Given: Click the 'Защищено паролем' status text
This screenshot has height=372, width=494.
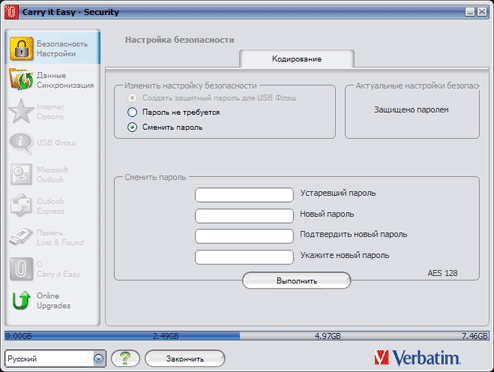Looking at the screenshot, I should (x=411, y=110).
